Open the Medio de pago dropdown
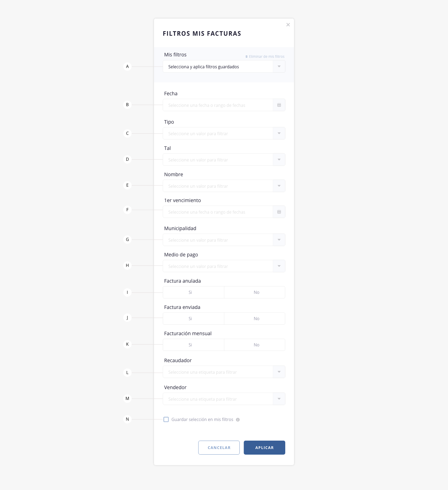Viewport: 448px width, 490px height. pyautogui.click(x=224, y=266)
